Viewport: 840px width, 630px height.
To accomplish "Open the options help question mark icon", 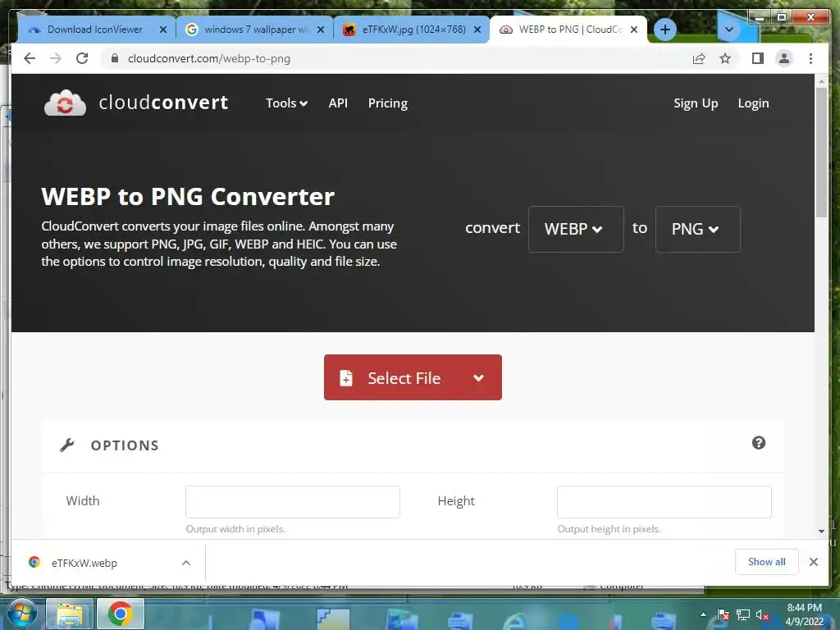I will pos(759,443).
